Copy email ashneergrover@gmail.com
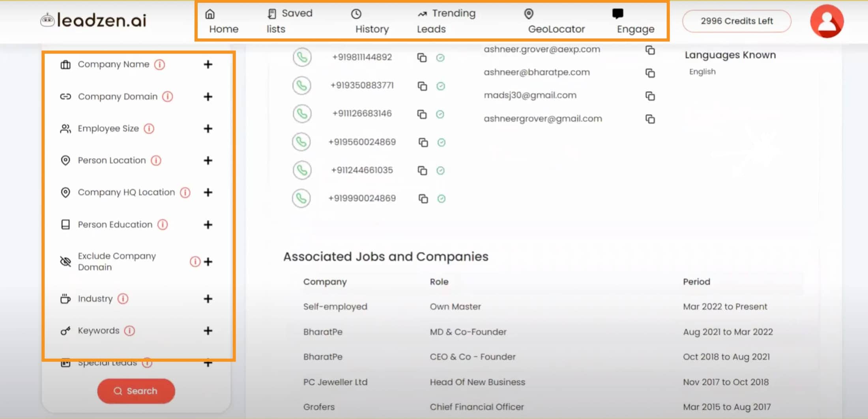Viewport: 868px width, 419px height. [650, 119]
